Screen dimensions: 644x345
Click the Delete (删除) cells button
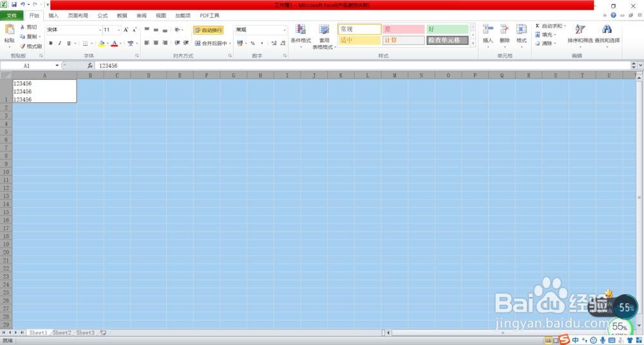(x=505, y=36)
